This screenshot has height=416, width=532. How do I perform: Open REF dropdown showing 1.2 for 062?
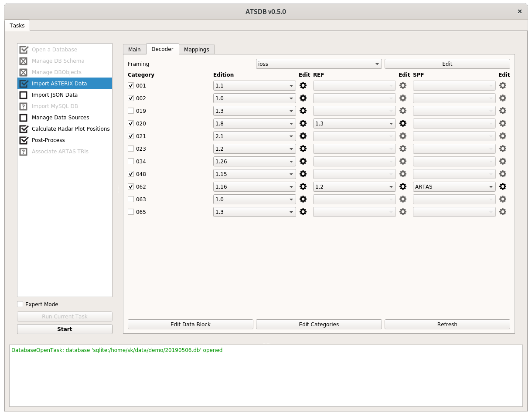[x=355, y=187]
